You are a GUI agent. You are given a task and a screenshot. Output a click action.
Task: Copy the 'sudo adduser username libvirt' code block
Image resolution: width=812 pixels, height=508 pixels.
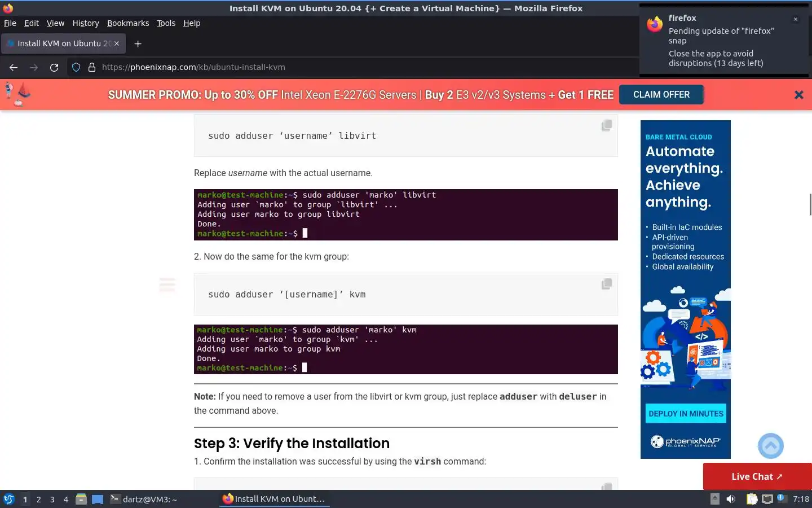click(607, 125)
